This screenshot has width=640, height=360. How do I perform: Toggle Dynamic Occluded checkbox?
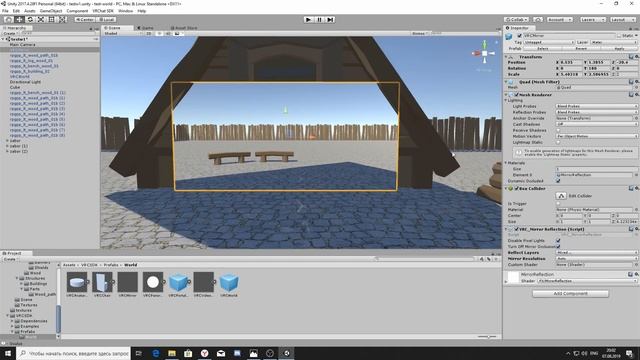tap(558, 181)
